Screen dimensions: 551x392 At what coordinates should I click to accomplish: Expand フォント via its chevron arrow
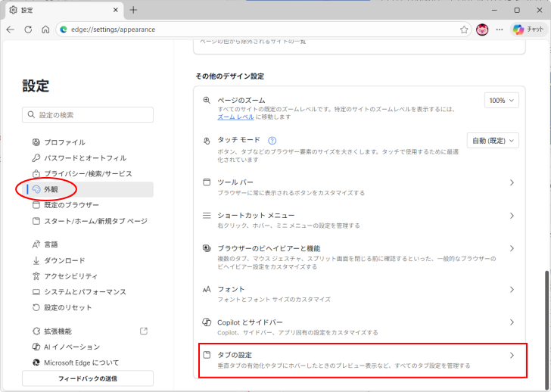[512, 290]
